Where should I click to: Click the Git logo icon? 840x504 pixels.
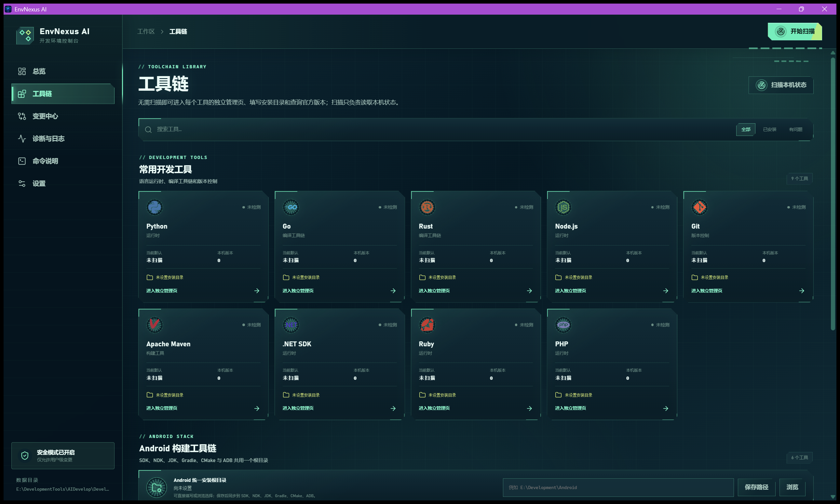tap(700, 207)
